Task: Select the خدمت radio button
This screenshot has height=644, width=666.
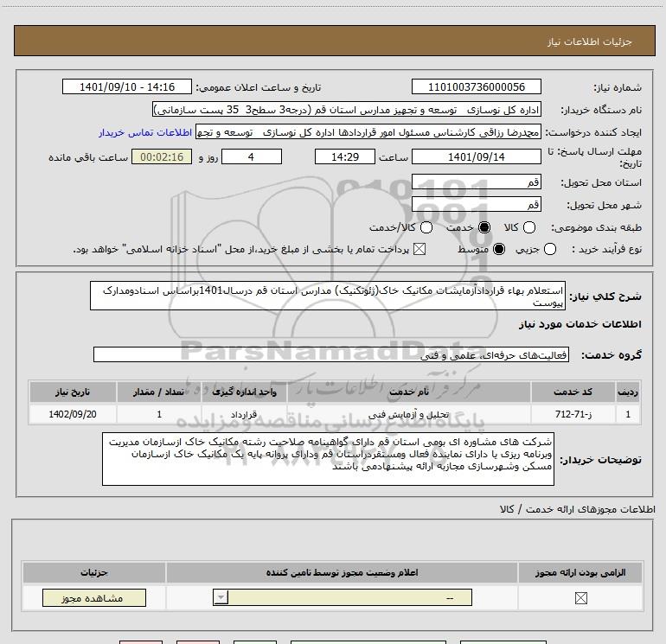Action: [x=484, y=227]
